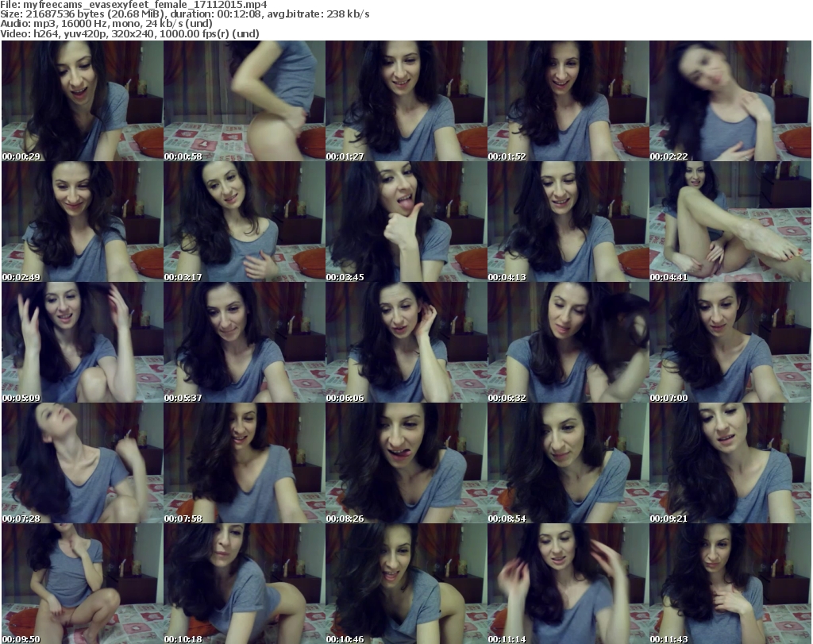Choose the frame stamped 00:03:45
The height and width of the screenshot is (644, 813).
click(x=406, y=222)
